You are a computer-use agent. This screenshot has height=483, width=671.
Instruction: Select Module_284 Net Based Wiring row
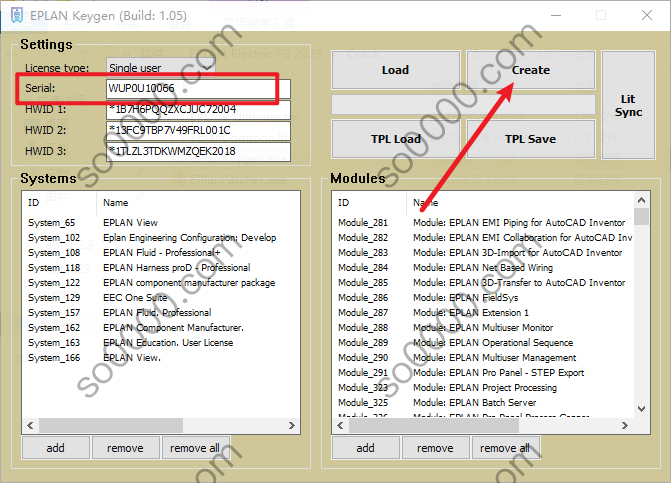(x=484, y=267)
